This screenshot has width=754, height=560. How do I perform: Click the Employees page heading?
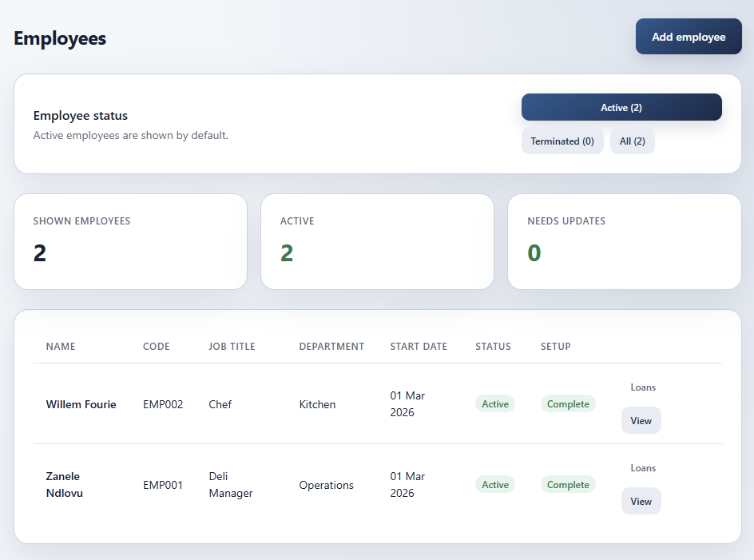[60, 38]
